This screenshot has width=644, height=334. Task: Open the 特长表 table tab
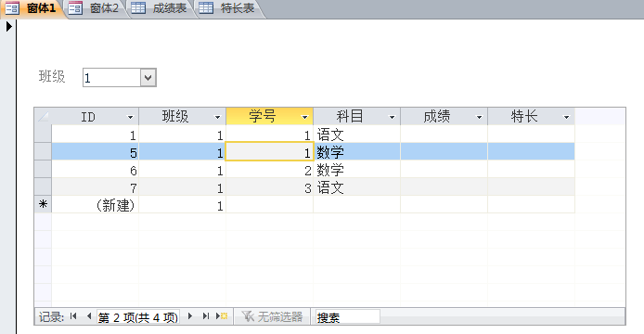[x=228, y=8]
